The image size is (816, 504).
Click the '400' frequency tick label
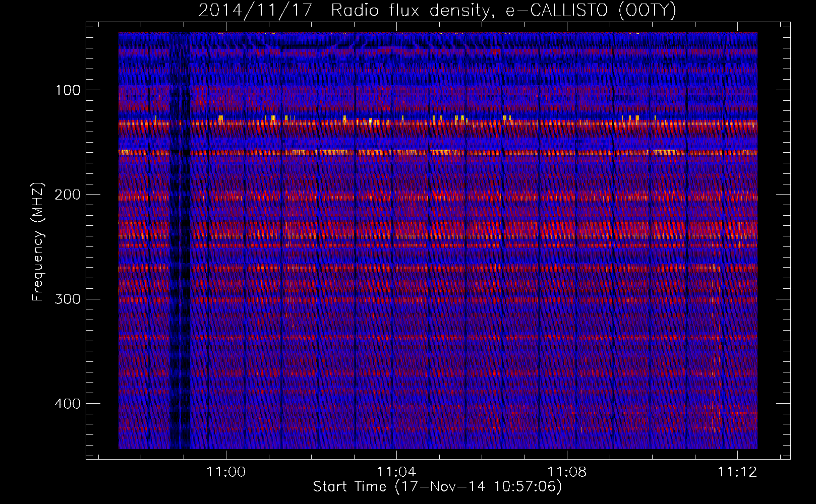tap(67, 404)
